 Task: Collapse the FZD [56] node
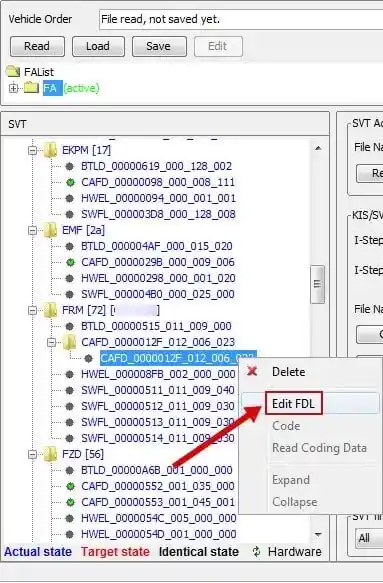(32, 454)
